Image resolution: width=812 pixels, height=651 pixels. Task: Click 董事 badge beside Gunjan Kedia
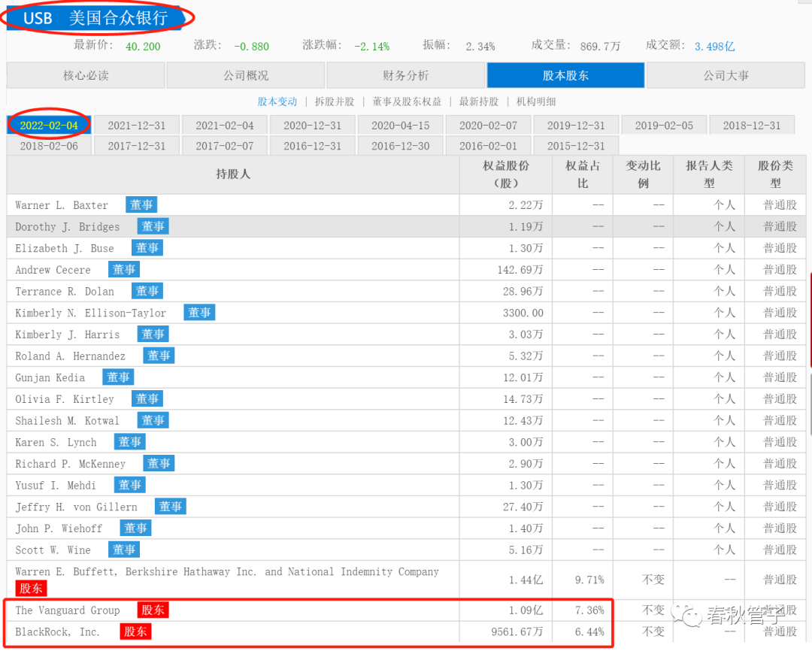click(x=118, y=377)
